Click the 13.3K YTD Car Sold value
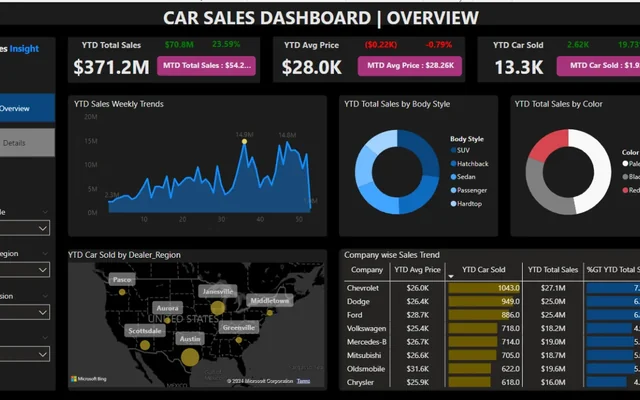Screen dimensions: 640x400 tap(519, 67)
